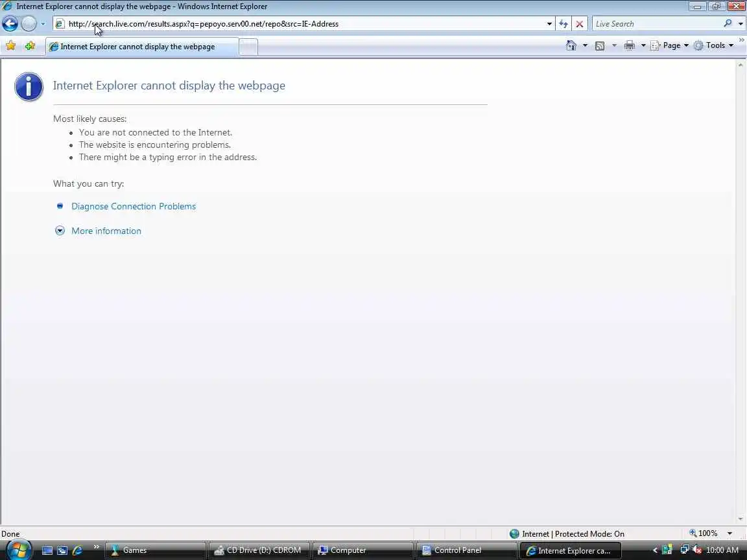The width and height of the screenshot is (747, 560).
Task: Go to the Home page icon
Action: (x=571, y=45)
